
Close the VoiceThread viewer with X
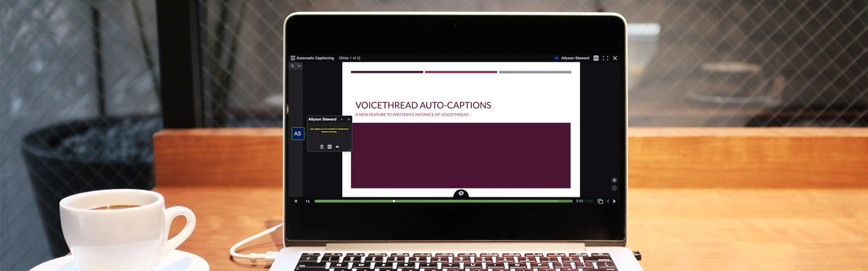(x=615, y=58)
